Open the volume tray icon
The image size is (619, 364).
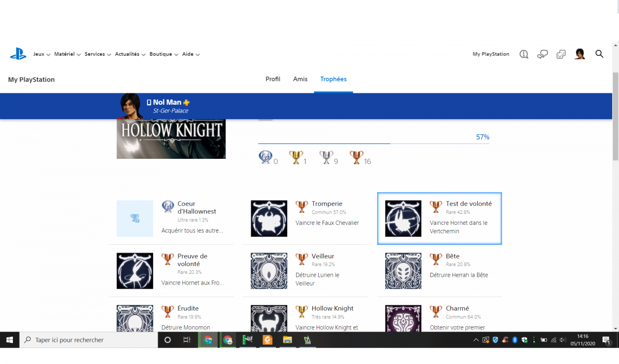(563, 340)
